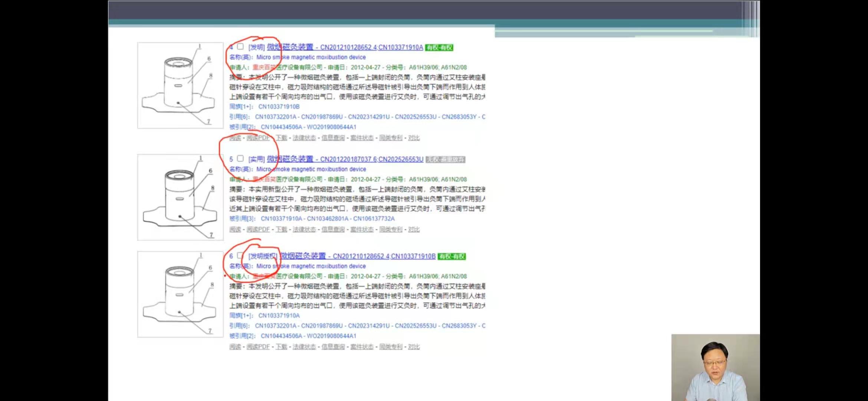
Task: Open family patent CN103371910B under result 4
Action: coord(279,107)
